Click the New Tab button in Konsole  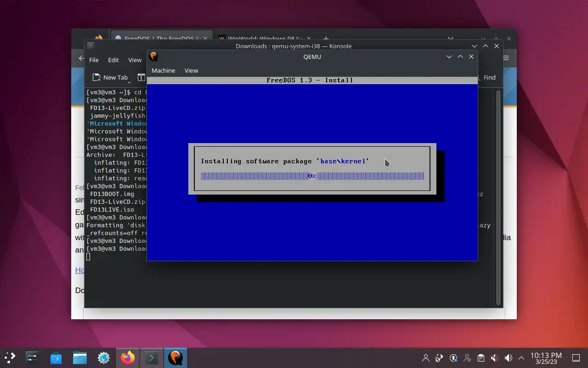click(x=110, y=77)
